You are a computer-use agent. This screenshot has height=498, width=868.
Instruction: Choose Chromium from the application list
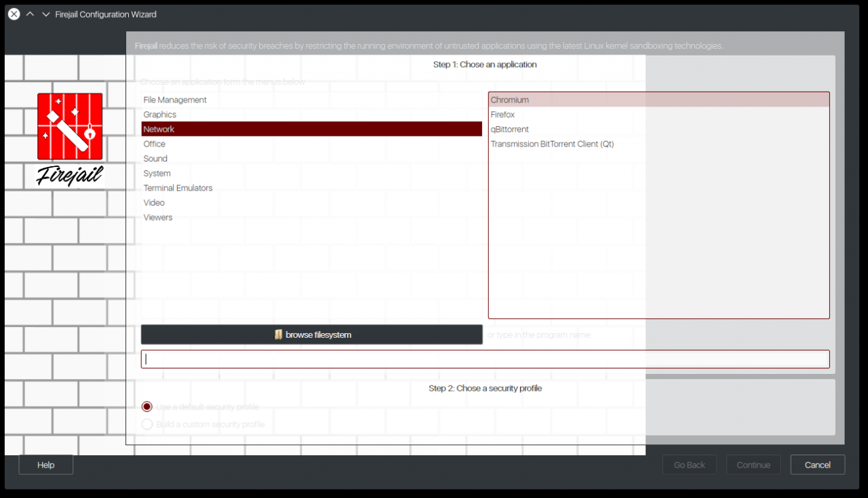click(x=658, y=100)
